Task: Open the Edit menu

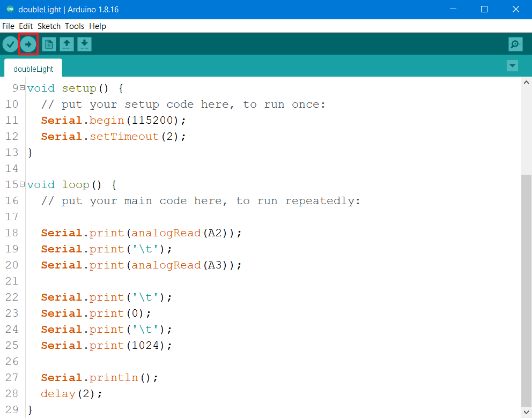Action: [x=26, y=26]
